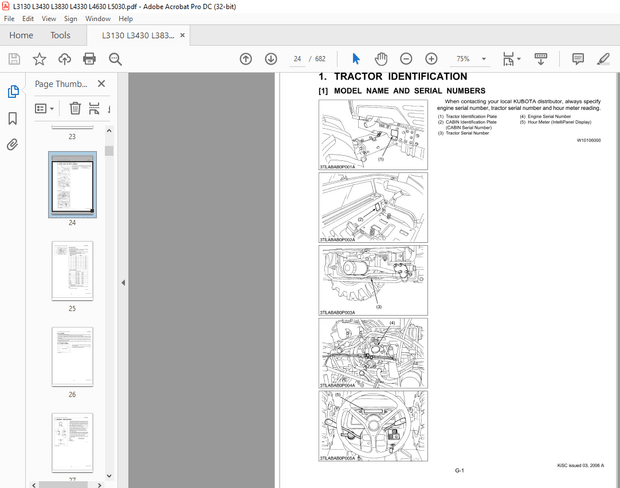Switch to the Home tab
This screenshot has width=620, height=488.
pos(21,35)
